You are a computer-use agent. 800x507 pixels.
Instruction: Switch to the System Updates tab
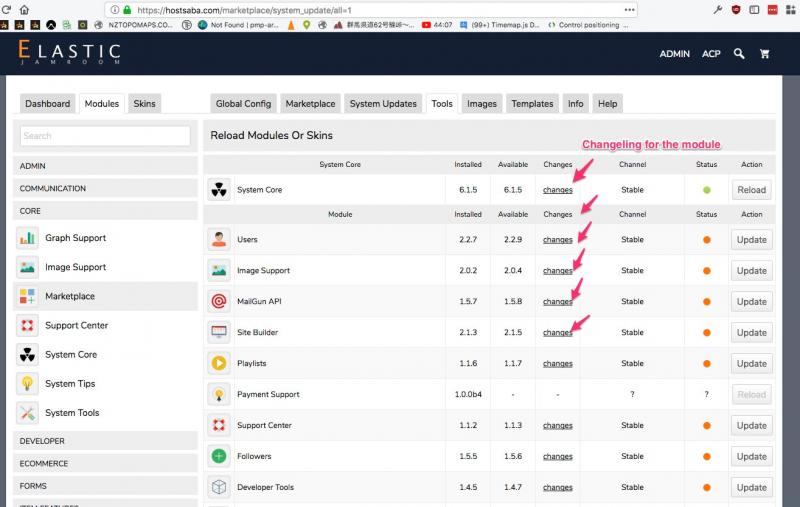[384, 103]
